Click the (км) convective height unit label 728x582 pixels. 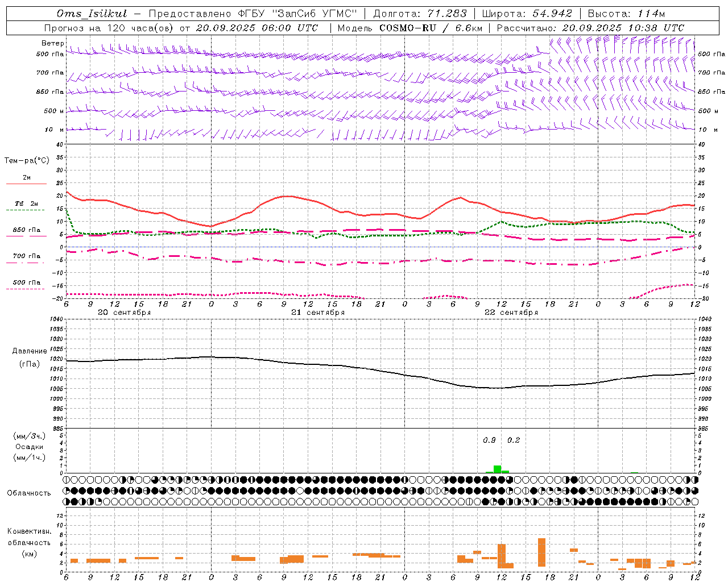[x=29, y=554]
